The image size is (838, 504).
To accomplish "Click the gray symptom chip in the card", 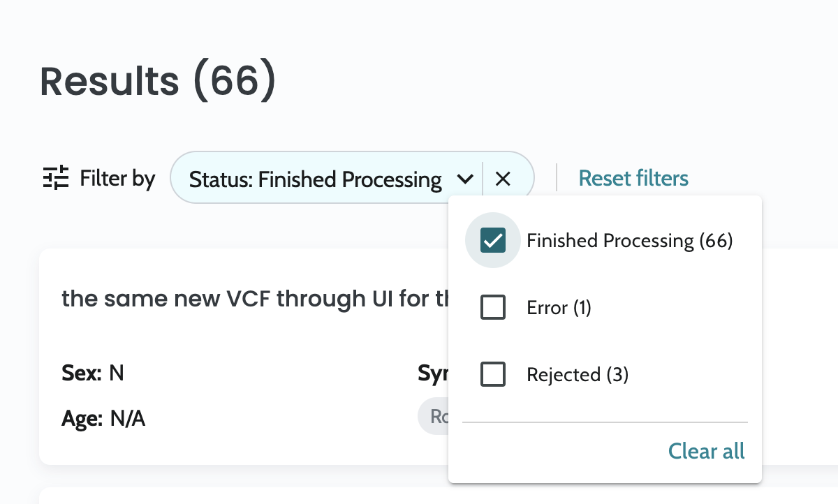I will (x=434, y=417).
